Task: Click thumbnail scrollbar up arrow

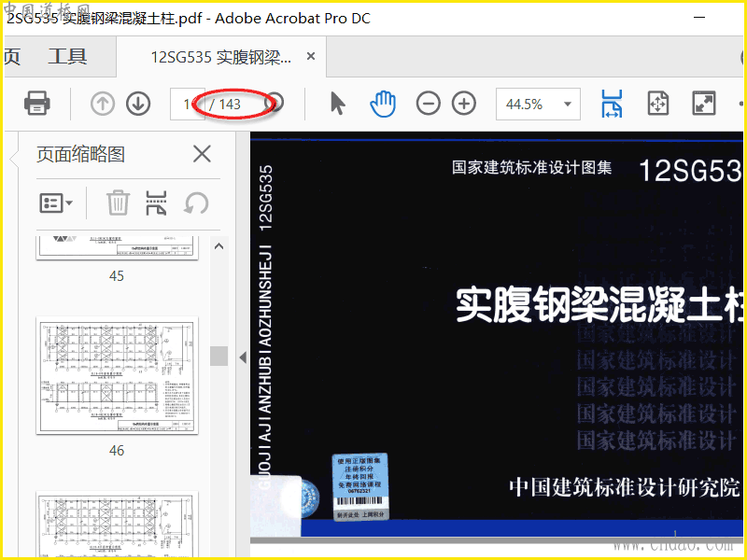Action: pos(219,246)
